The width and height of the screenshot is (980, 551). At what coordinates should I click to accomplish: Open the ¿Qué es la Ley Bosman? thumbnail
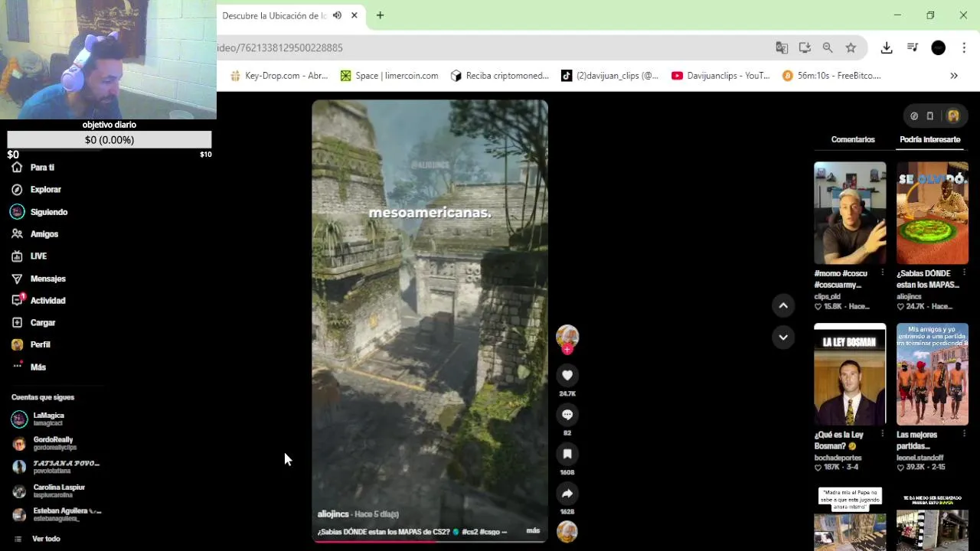click(x=850, y=374)
